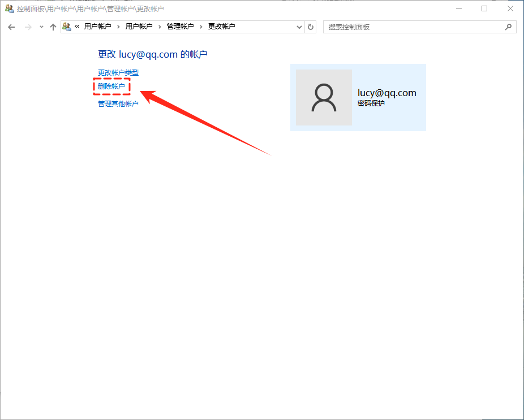The width and height of the screenshot is (524, 420).
Task: Go up one level with the up arrow
Action: (x=53, y=27)
